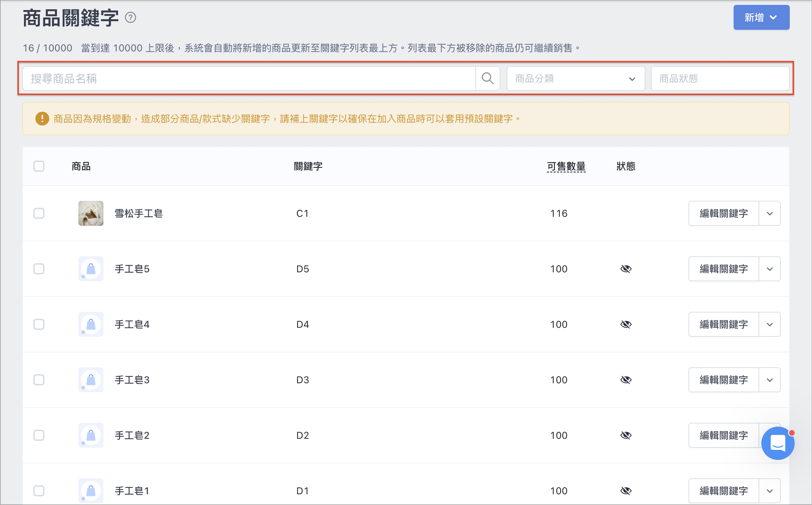Tick the checkbox for 雪松手工皂

tap(39, 213)
